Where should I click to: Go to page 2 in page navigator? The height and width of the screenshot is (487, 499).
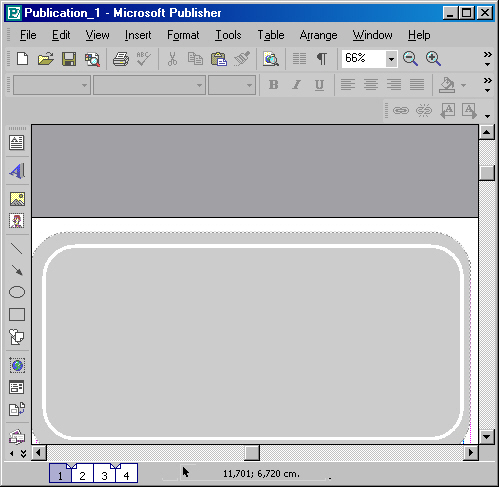pos(82,475)
